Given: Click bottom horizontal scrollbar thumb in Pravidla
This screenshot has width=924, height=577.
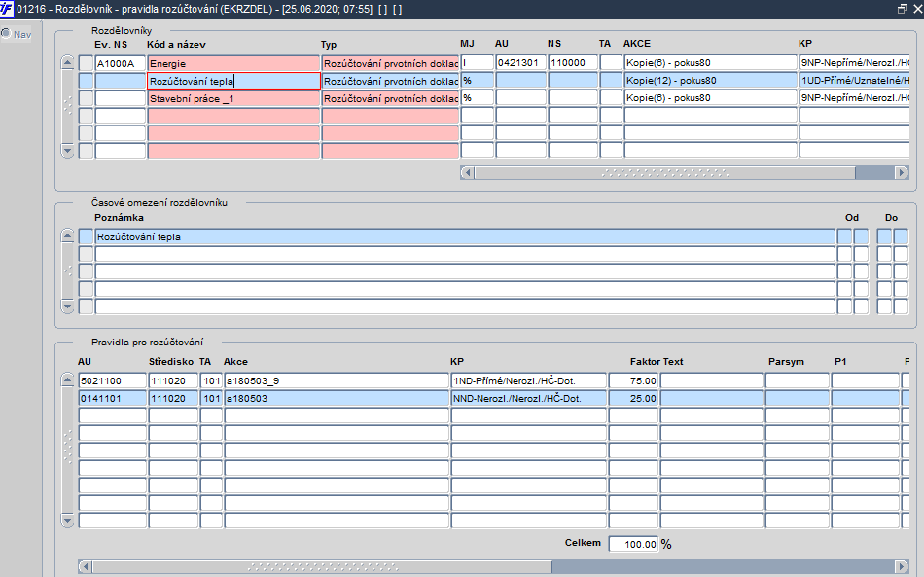Looking at the screenshot, I should (322, 566).
